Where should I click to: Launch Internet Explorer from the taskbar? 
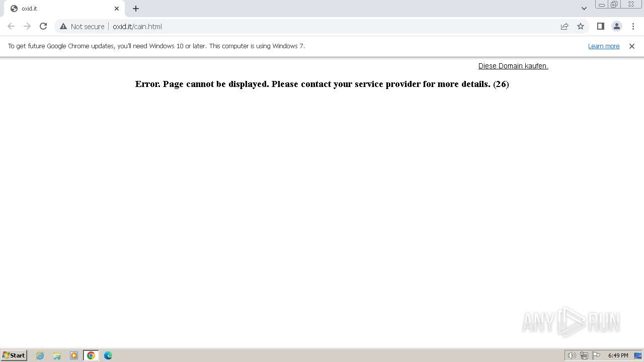pos(40,355)
